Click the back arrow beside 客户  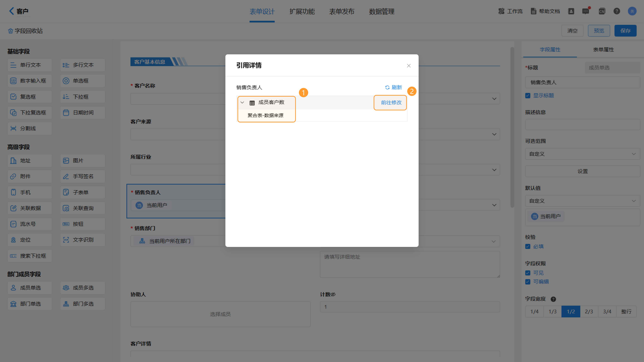[x=12, y=11]
